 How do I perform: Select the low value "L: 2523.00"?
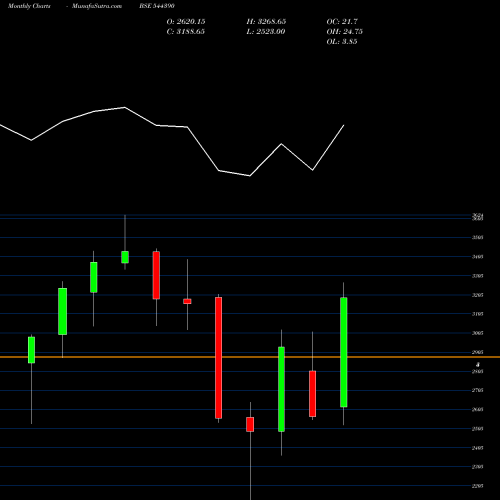266,32
